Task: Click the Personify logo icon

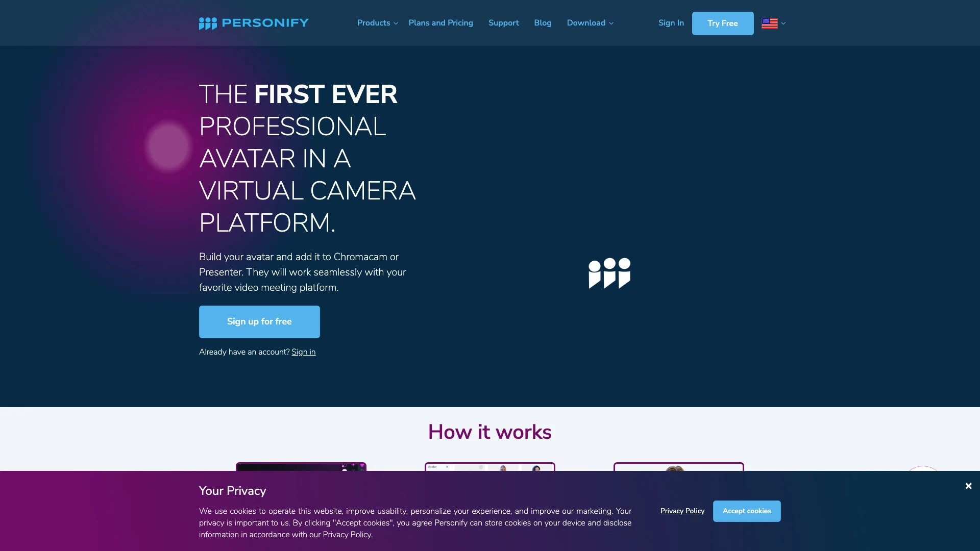Action: [x=207, y=23]
